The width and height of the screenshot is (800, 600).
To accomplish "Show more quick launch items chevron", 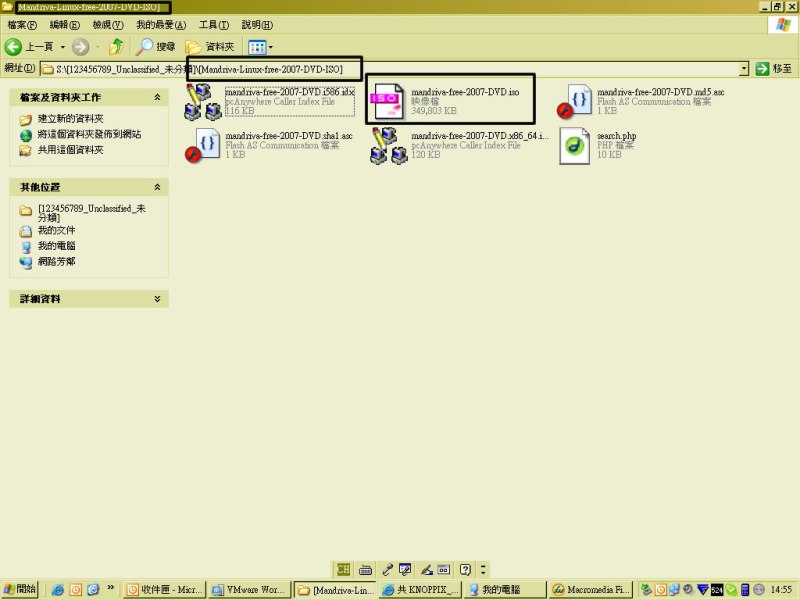I will [x=111, y=588].
